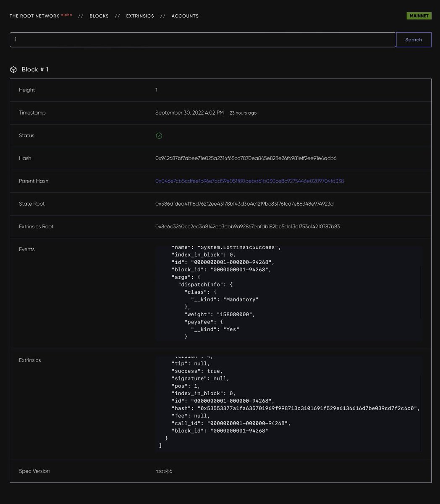Click the Height value 1
440x504 pixels.
pos(156,90)
